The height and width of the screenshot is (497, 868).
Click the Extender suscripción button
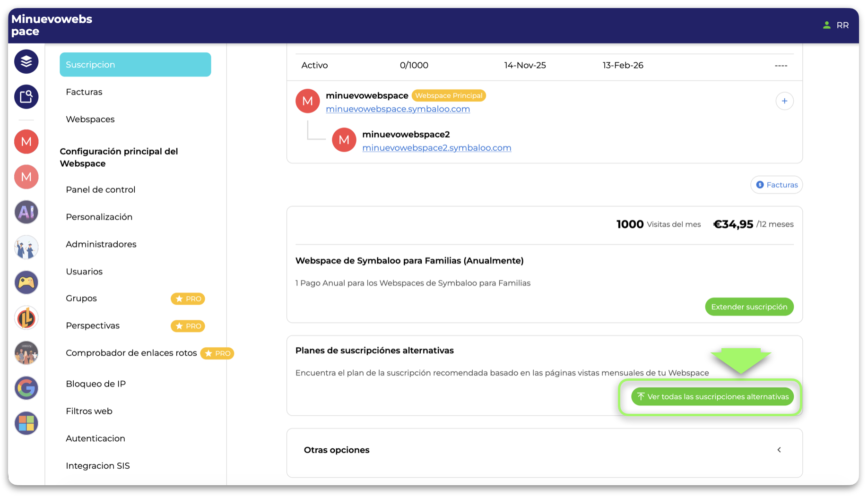[x=749, y=307]
